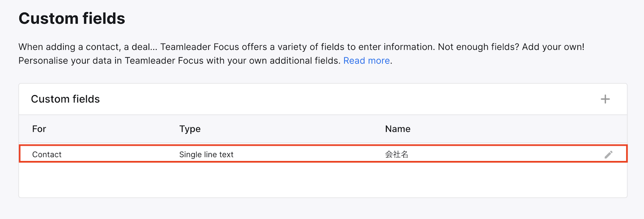Screen dimensions: 644x219
Task: Click the 会社名 field name
Action: [x=396, y=155]
